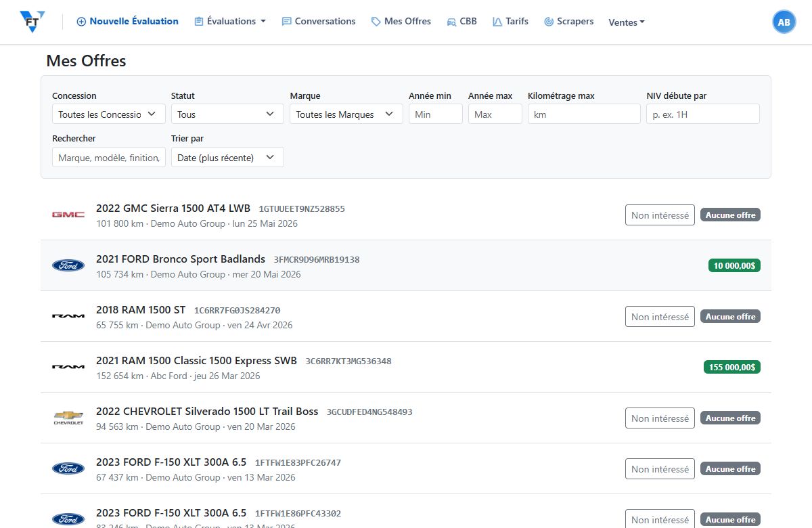This screenshot has height=528, width=812.
Task: Click the 155 000,00$ offer badge
Action: [732, 367]
